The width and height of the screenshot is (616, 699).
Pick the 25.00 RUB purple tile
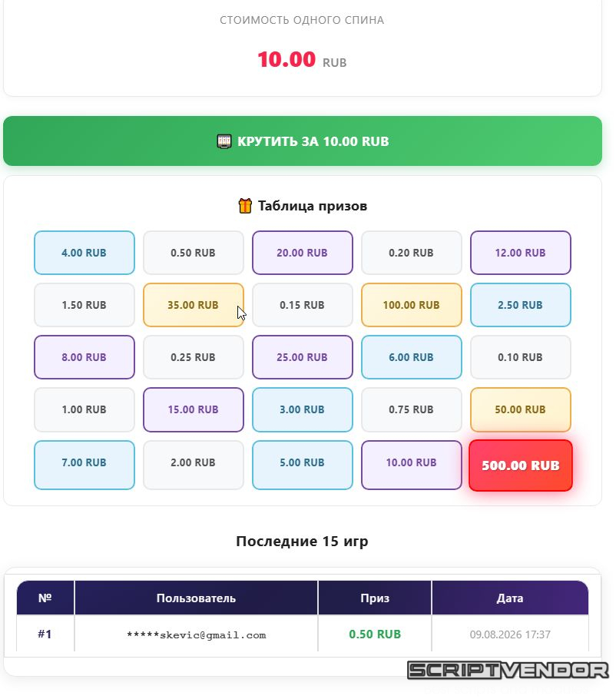(x=303, y=357)
